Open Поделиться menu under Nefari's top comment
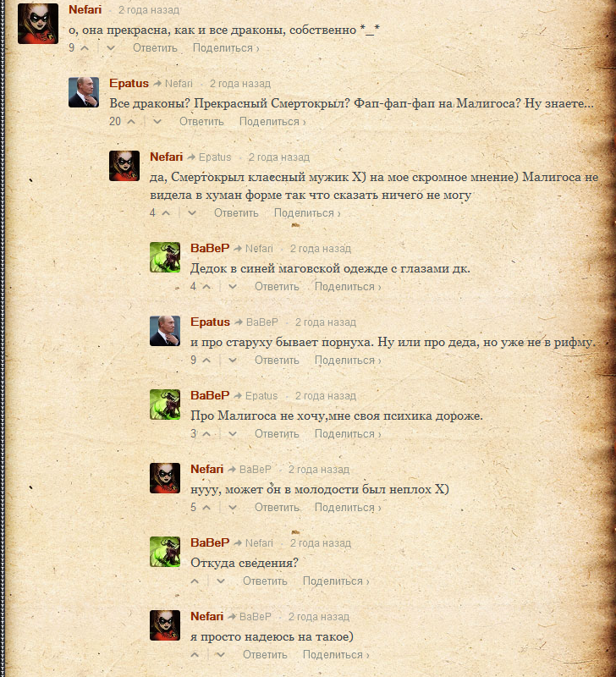 pos(226,48)
